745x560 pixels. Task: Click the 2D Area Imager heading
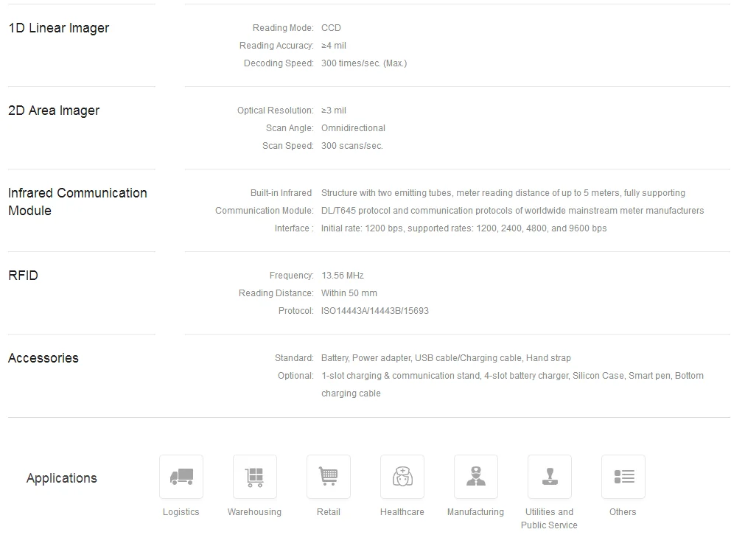point(54,111)
